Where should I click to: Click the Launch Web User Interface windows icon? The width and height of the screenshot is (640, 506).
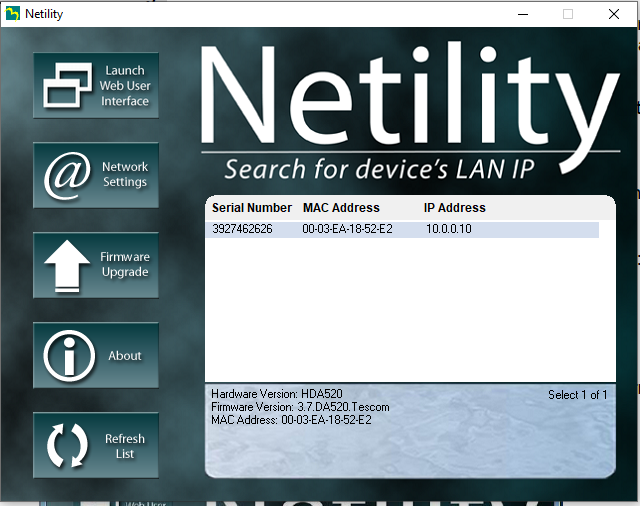pyautogui.click(x=67, y=86)
